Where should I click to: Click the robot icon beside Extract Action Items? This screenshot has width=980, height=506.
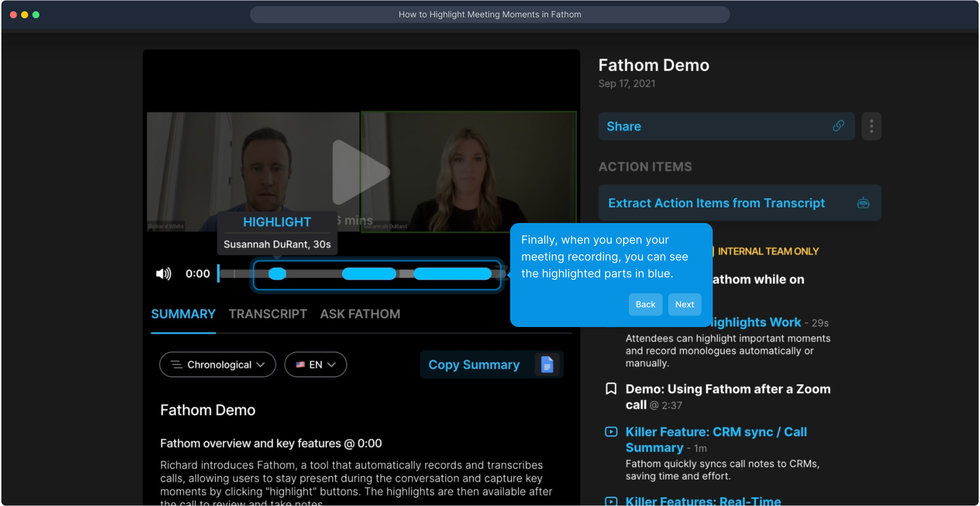(x=863, y=203)
